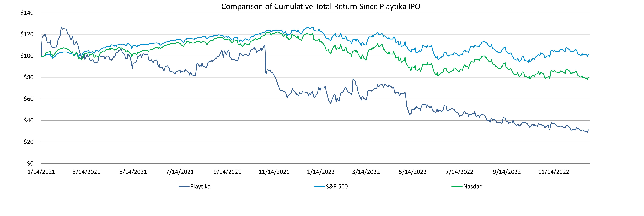Screen dimensions: 644x216
Task: Click the 9/14/2021 date label
Action: tap(227, 172)
